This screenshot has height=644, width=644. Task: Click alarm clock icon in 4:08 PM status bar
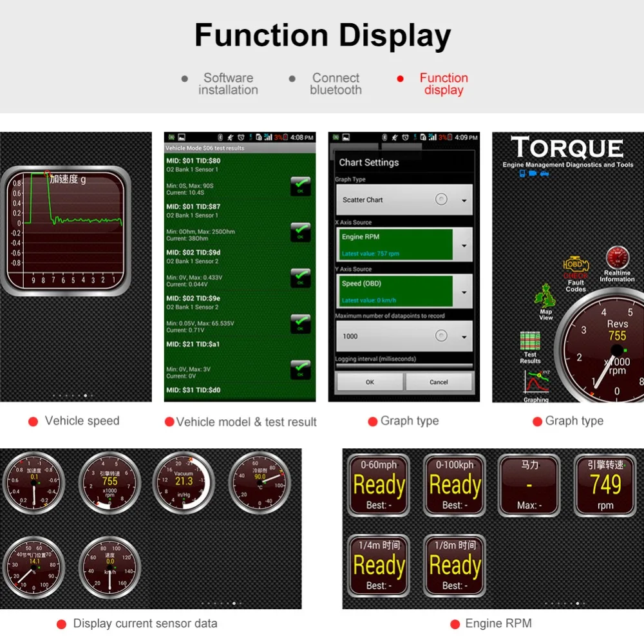(241, 137)
